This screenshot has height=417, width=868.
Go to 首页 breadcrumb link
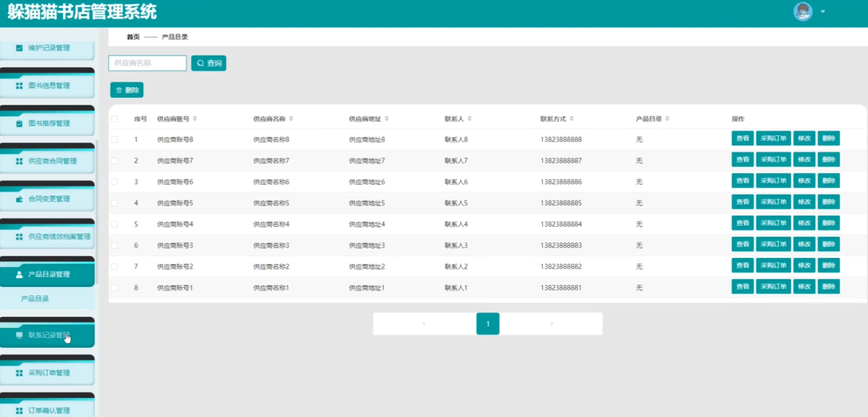pyautogui.click(x=133, y=37)
